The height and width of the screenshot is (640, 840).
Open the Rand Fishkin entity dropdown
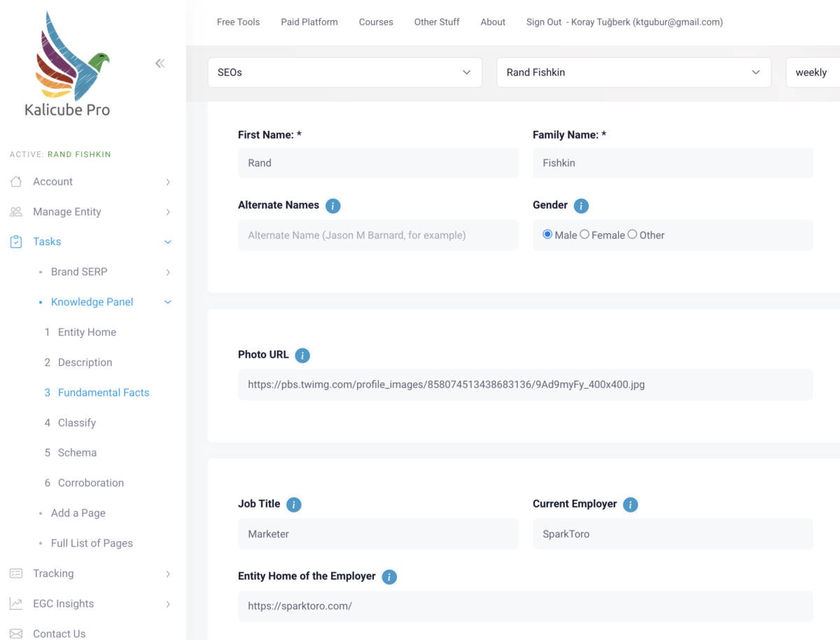point(633,72)
